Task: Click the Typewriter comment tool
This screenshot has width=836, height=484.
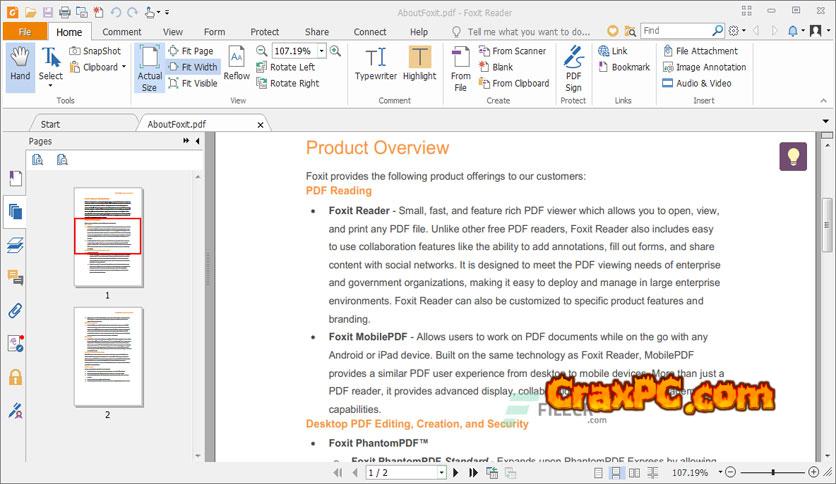Action: click(x=375, y=65)
